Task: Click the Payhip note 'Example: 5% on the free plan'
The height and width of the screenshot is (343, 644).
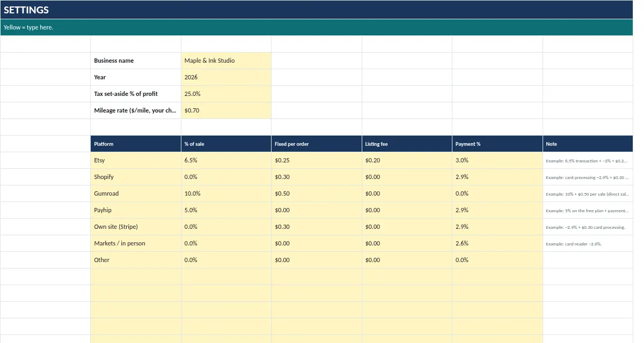Action: [x=588, y=210]
